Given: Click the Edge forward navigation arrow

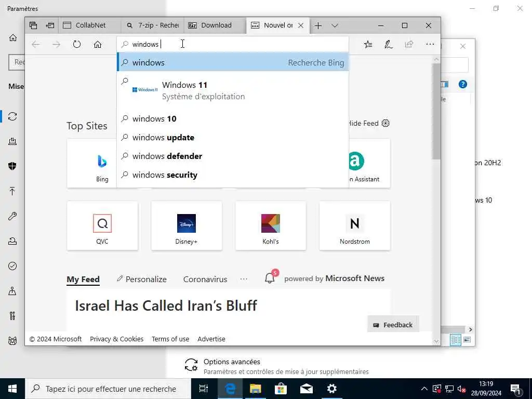Looking at the screenshot, I should 56,45.
